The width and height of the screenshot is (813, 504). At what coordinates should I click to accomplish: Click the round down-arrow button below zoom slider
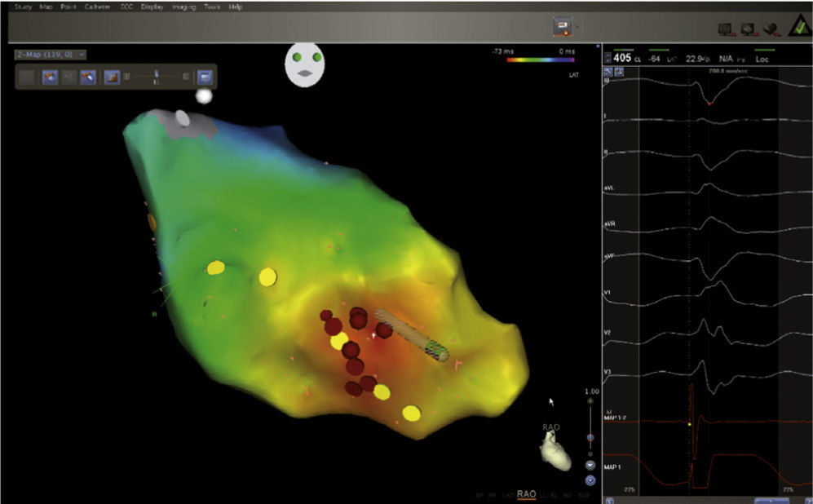pos(590,465)
